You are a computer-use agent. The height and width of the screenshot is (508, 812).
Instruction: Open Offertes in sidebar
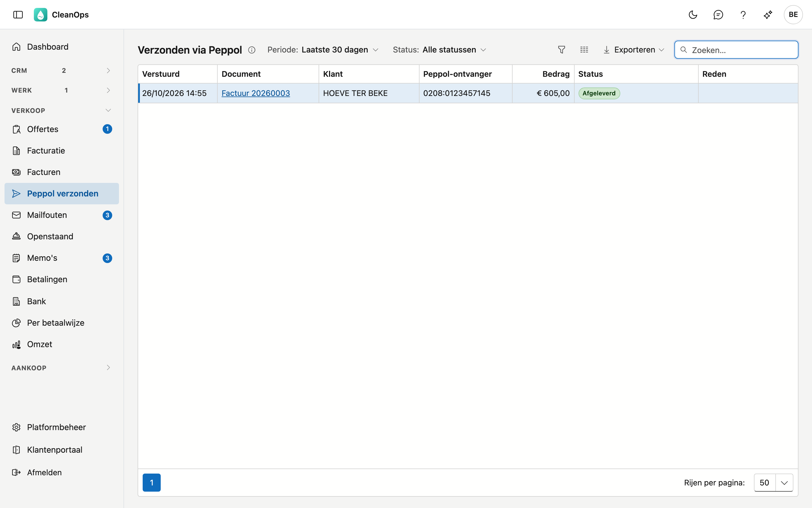coord(62,129)
